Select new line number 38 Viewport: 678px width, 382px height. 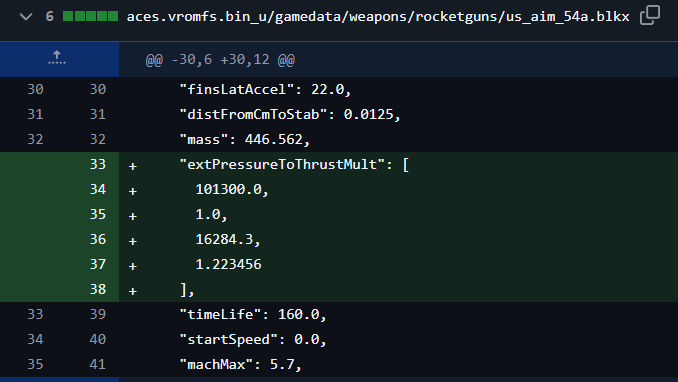[98, 289]
